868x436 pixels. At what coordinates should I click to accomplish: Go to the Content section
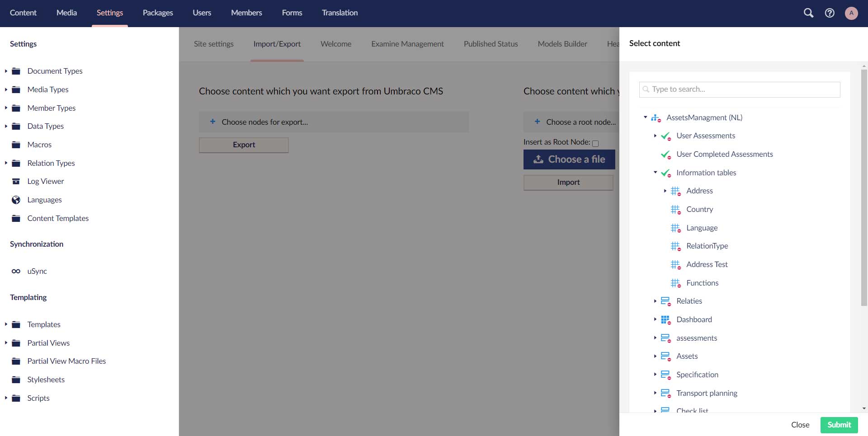point(23,13)
